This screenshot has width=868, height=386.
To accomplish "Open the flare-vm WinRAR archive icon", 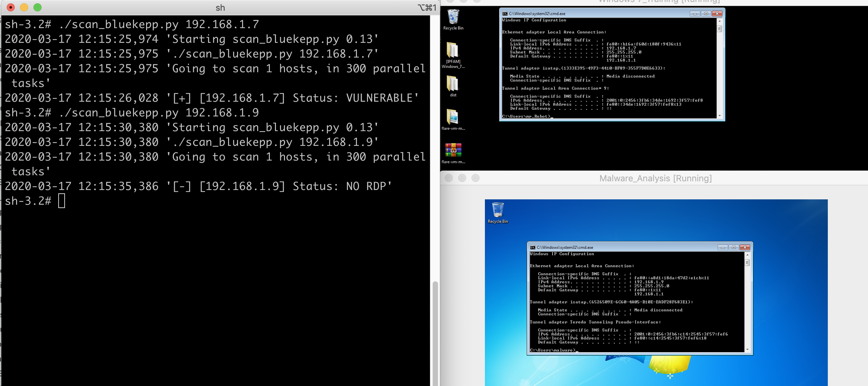I will point(453,150).
